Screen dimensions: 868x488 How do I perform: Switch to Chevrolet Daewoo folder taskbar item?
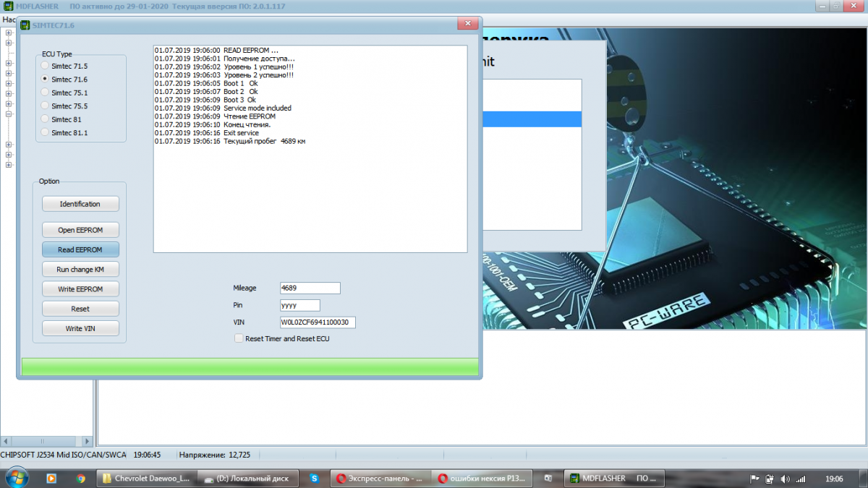pos(146,478)
